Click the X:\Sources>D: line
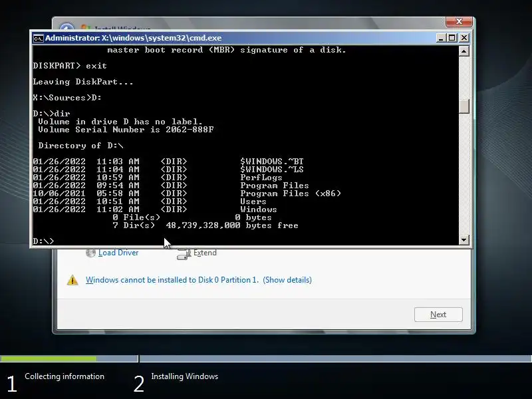The image size is (532, 399). point(67,98)
